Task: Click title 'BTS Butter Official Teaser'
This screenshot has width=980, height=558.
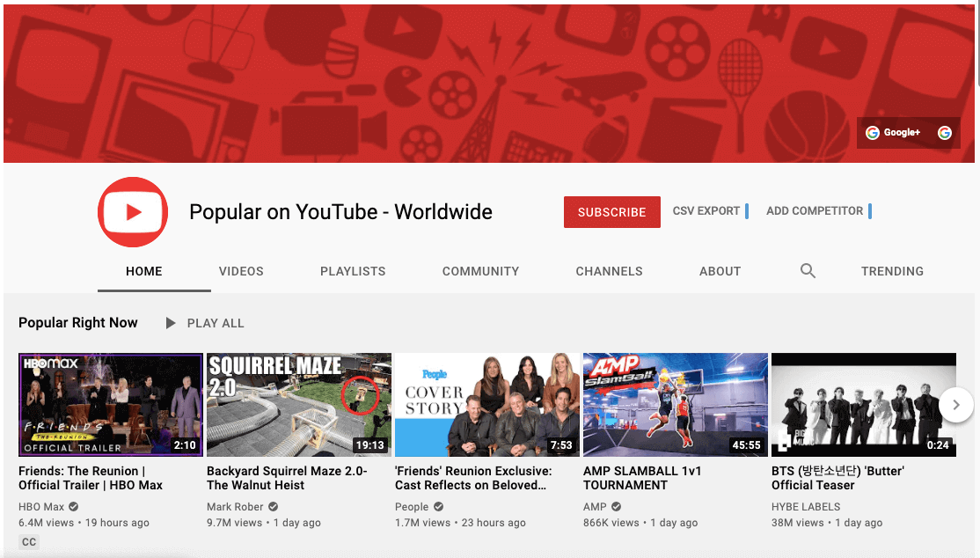Action: pos(837,478)
